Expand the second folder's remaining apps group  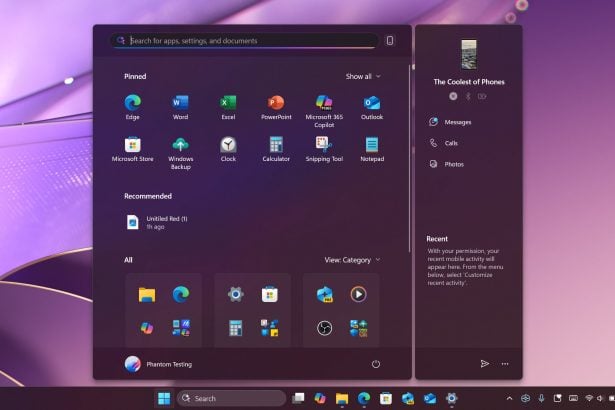click(x=269, y=328)
